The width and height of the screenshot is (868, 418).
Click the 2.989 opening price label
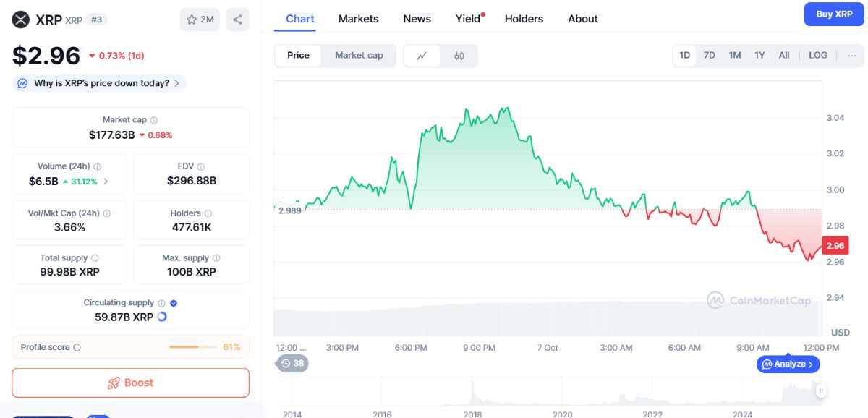pyautogui.click(x=289, y=210)
